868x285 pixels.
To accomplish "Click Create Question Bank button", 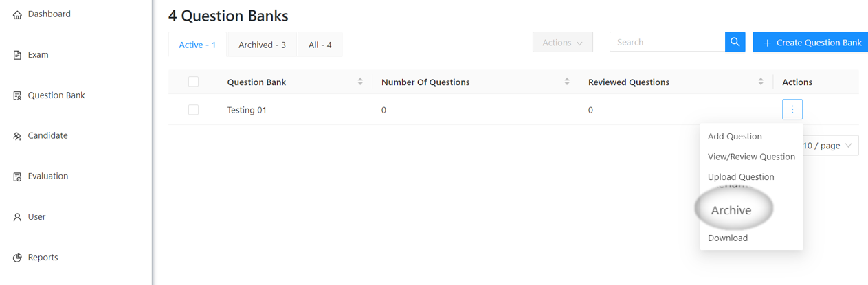I will click(812, 42).
